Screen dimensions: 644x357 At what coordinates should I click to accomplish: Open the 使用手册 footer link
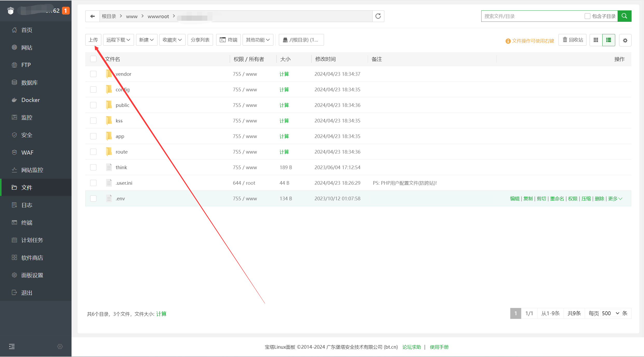439,347
